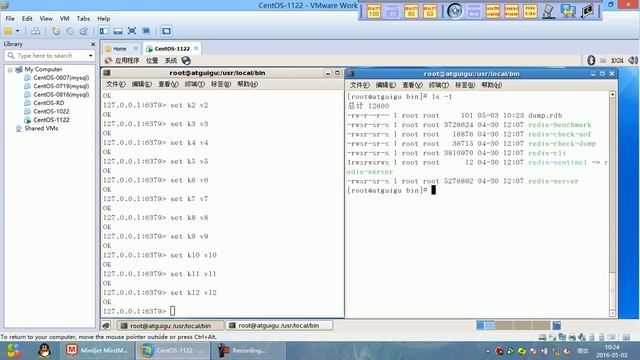The height and width of the screenshot is (360, 640).
Task: Activate second root@atguigu taskbar button
Action: [x=279, y=325]
